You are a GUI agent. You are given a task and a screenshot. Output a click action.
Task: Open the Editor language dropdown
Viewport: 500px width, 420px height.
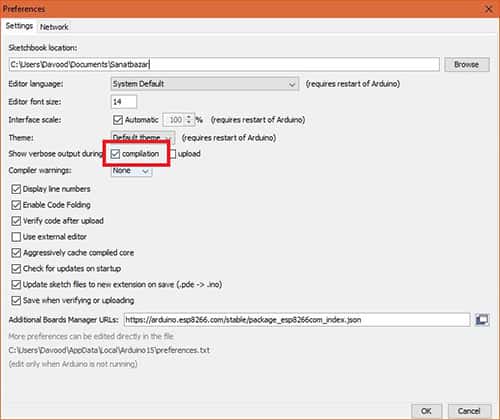click(205, 84)
